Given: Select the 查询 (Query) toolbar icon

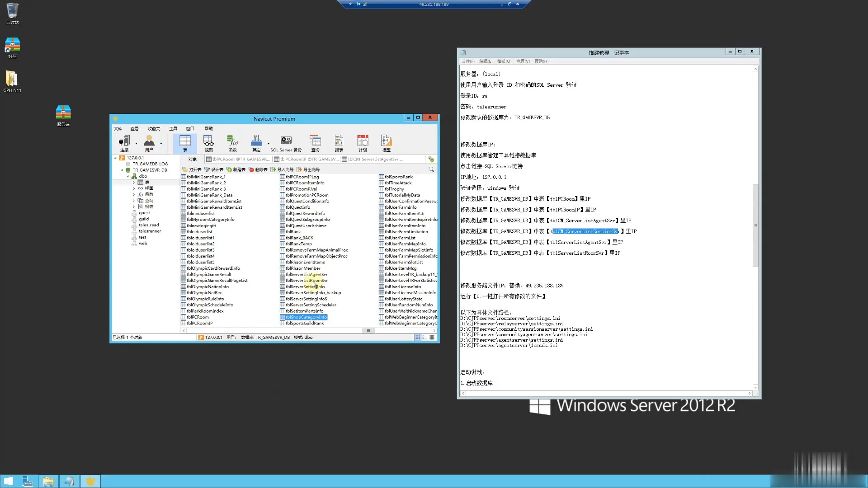Looking at the screenshot, I should point(315,143).
